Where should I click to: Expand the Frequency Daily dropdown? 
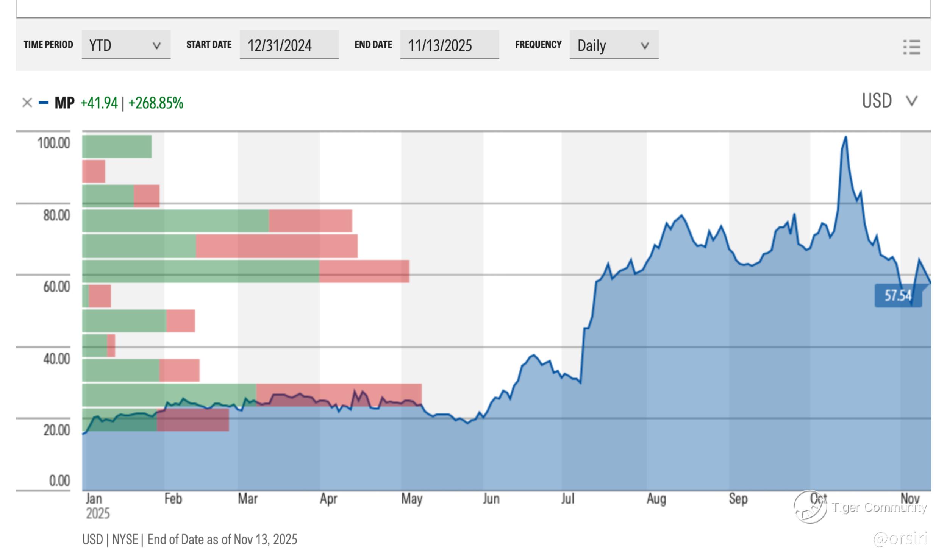pos(613,45)
